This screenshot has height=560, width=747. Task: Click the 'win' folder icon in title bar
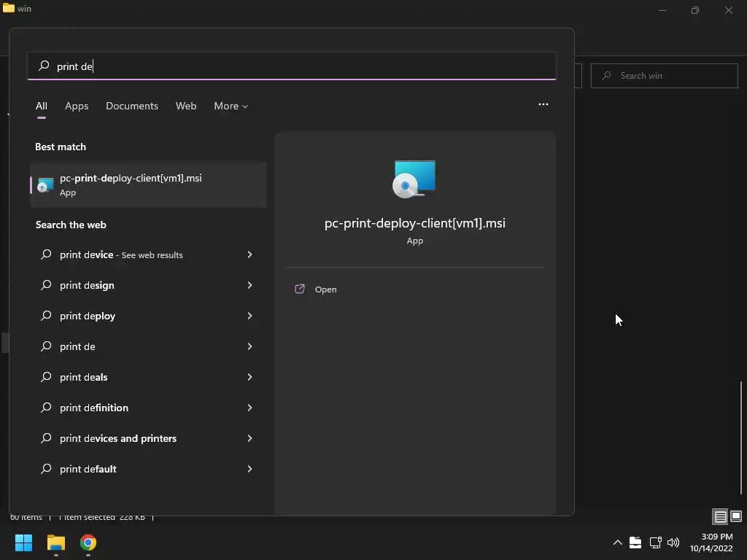(x=9, y=8)
